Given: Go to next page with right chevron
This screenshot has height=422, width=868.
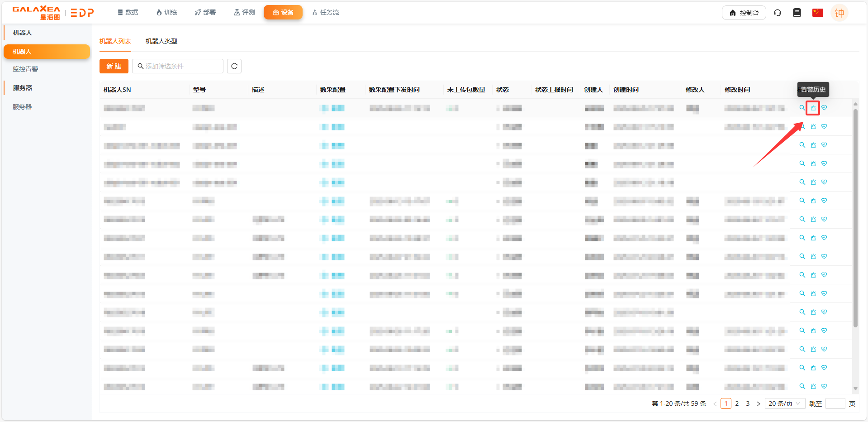Looking at the screenshot, I should coord(759,404).
